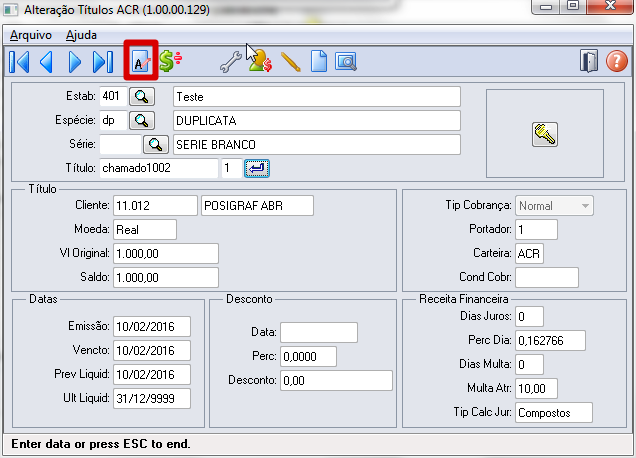The image size is (636, 458).
Task: Minimize the Alteração Títulos ACR window
Action: tap(546, 6)
